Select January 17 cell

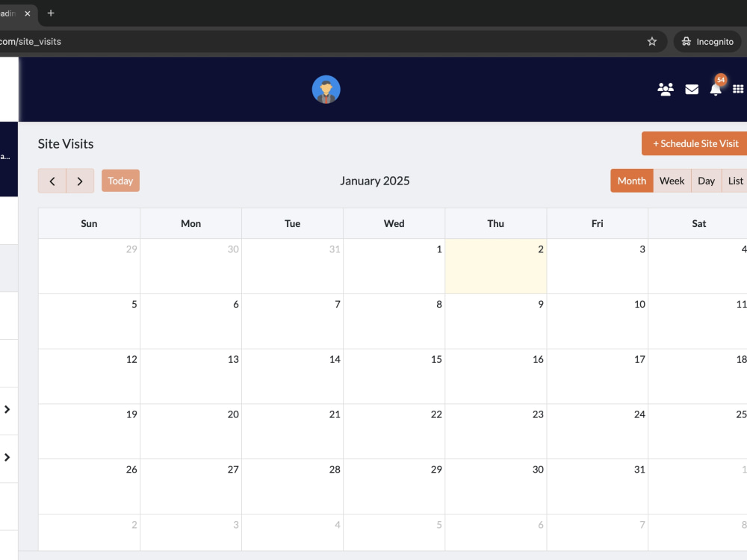tap(597, 376)
